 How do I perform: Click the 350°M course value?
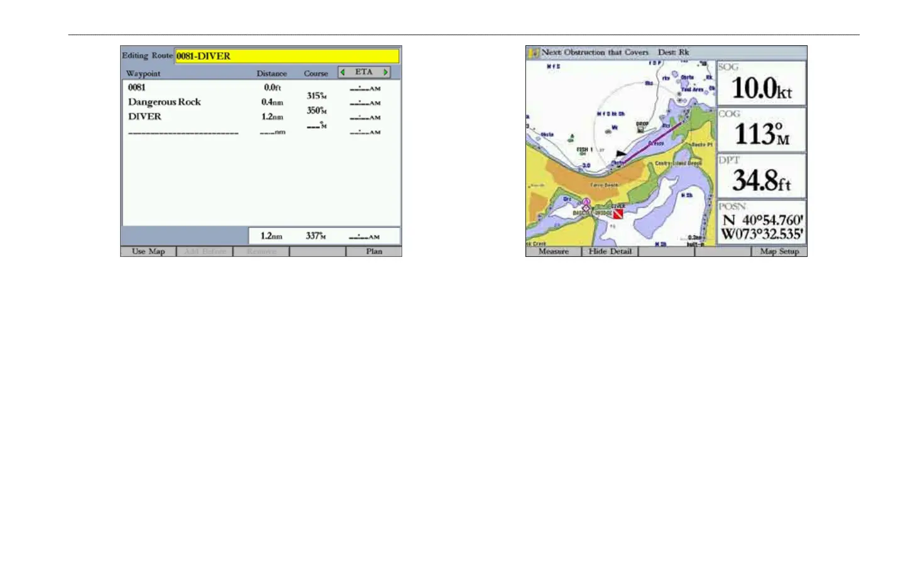pos(316,111)
